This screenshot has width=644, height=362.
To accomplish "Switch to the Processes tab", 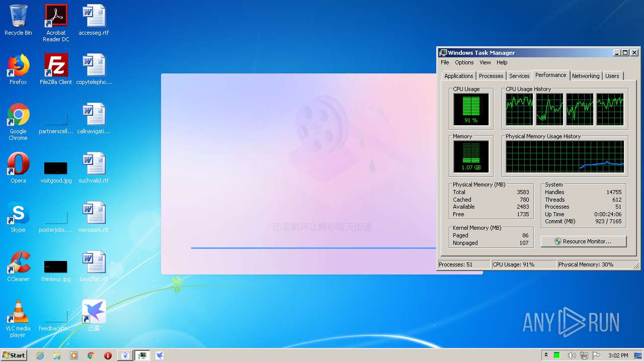I will click(x=491, y=76).
